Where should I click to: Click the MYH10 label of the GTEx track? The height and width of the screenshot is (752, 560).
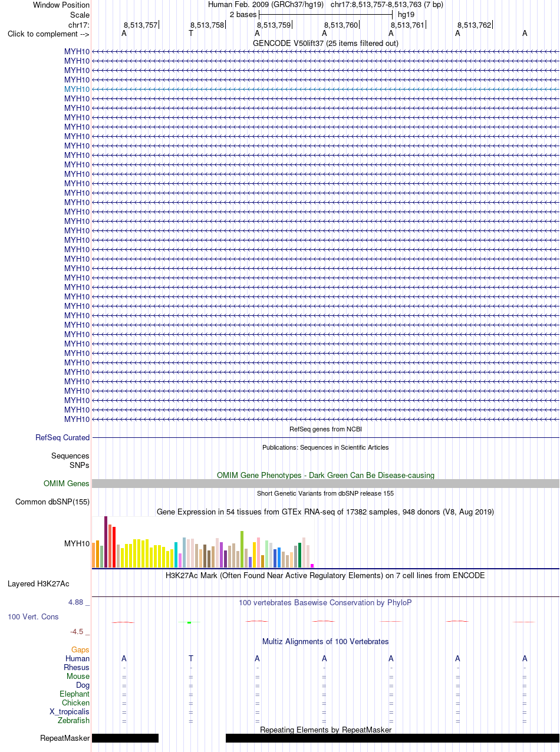77,543
